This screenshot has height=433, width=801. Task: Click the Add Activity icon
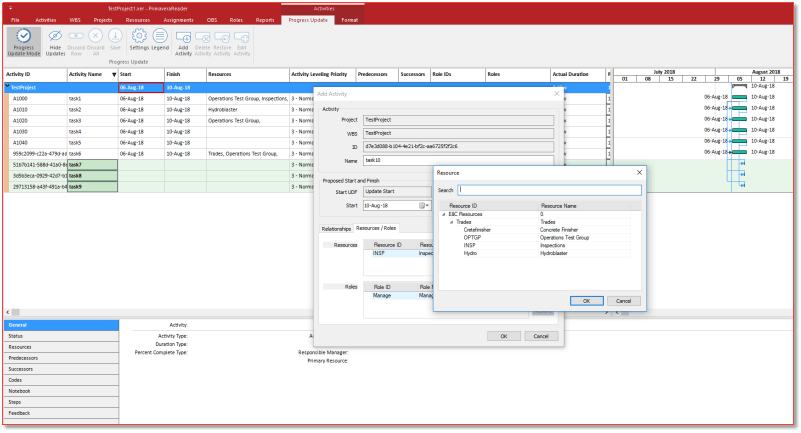coord(183,37)
